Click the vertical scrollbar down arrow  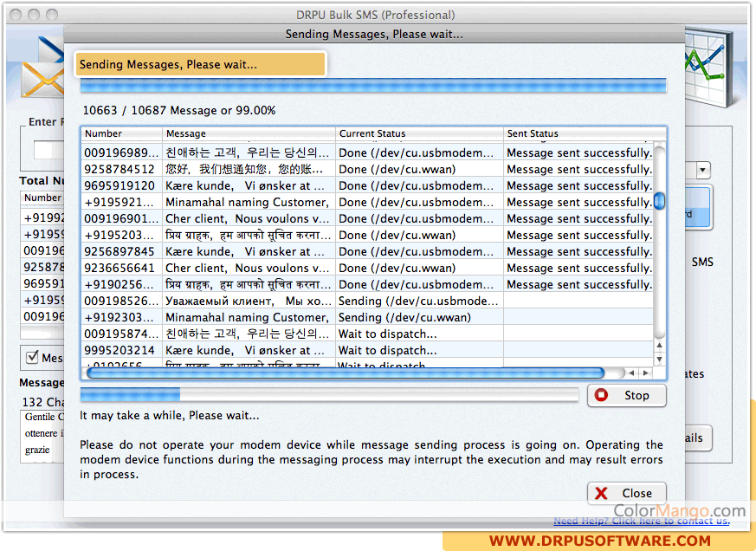(660, 359)
